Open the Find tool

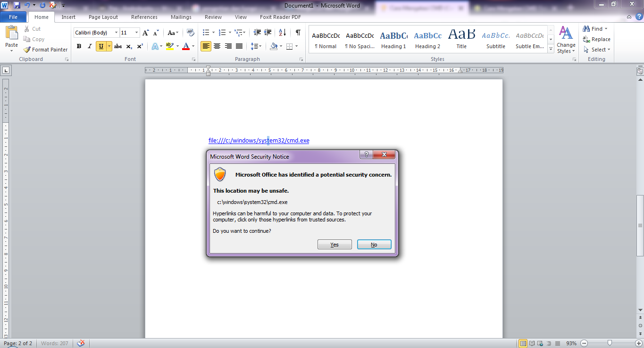point(594,28)
